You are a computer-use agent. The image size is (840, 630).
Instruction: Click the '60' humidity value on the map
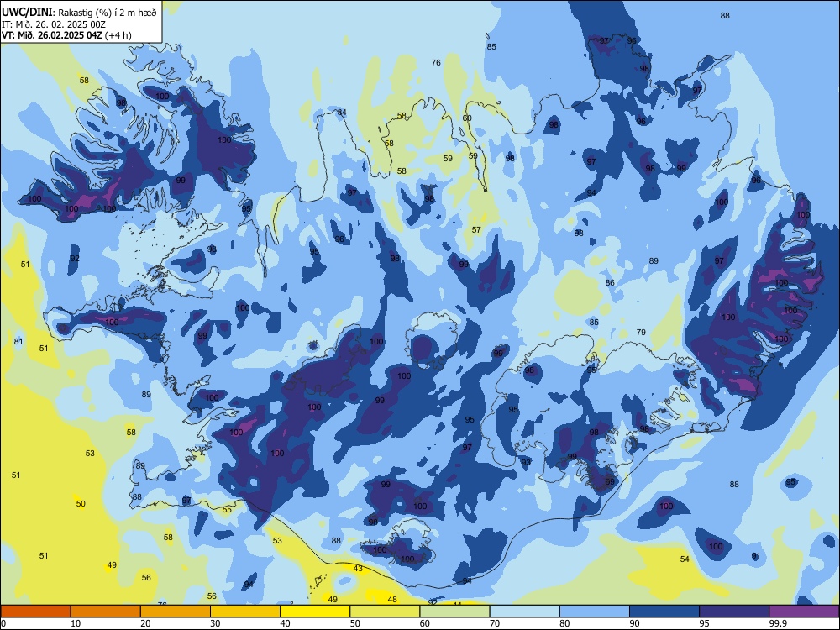click(x=467, y=118)
